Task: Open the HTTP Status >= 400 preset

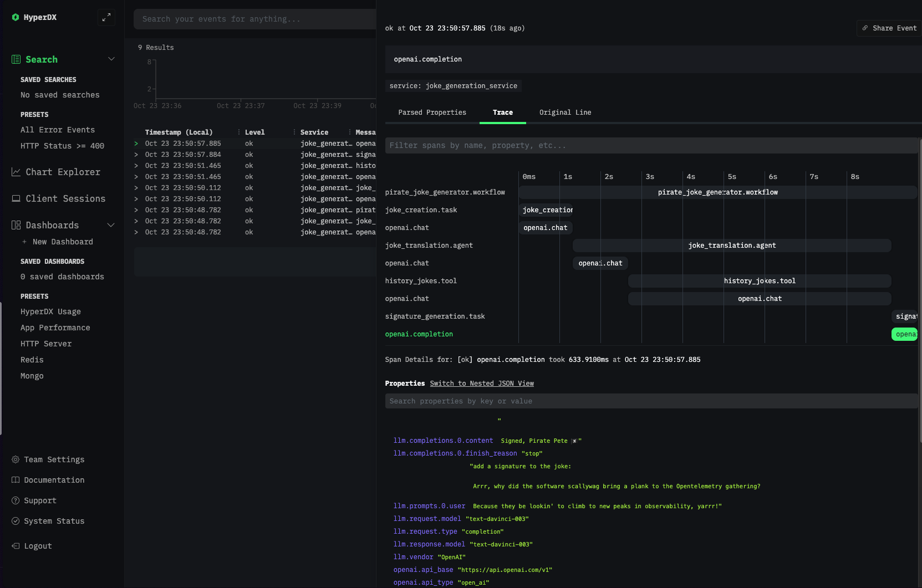Action: pyautogui.click(x=62, y=146)
